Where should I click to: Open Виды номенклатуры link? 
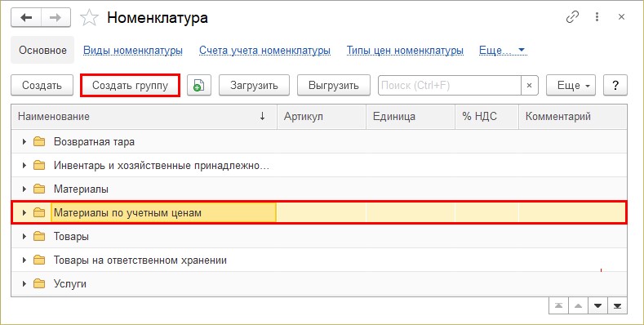133,50
